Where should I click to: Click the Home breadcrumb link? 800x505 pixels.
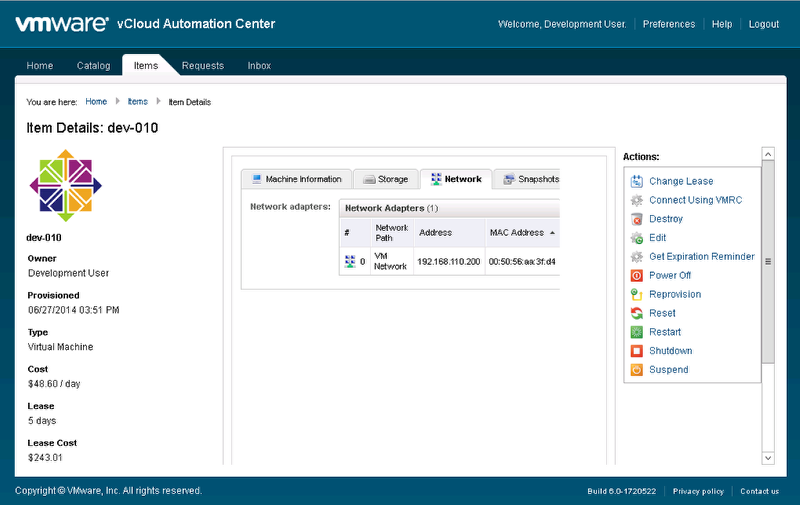click(x=96, y=102)
